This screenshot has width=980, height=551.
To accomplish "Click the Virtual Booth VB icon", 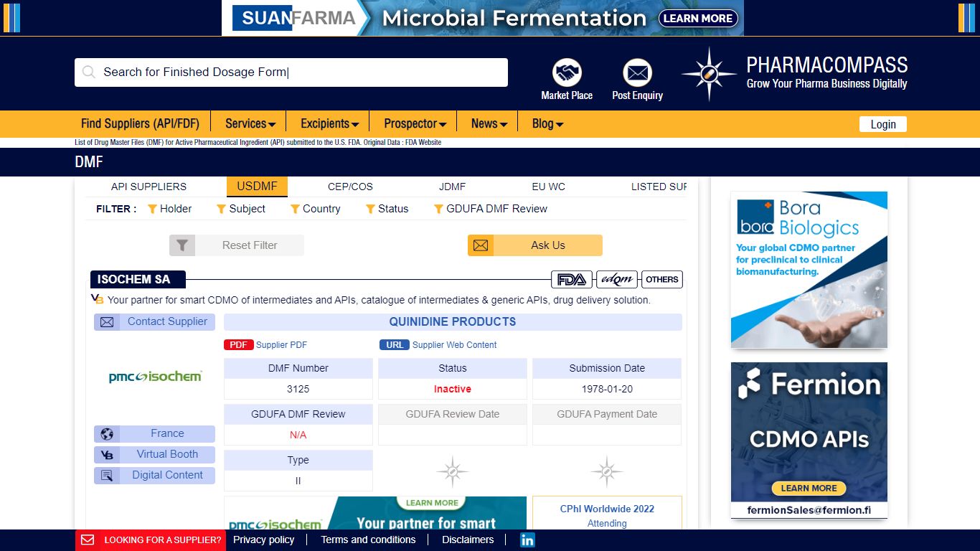I will pos(107,455).
